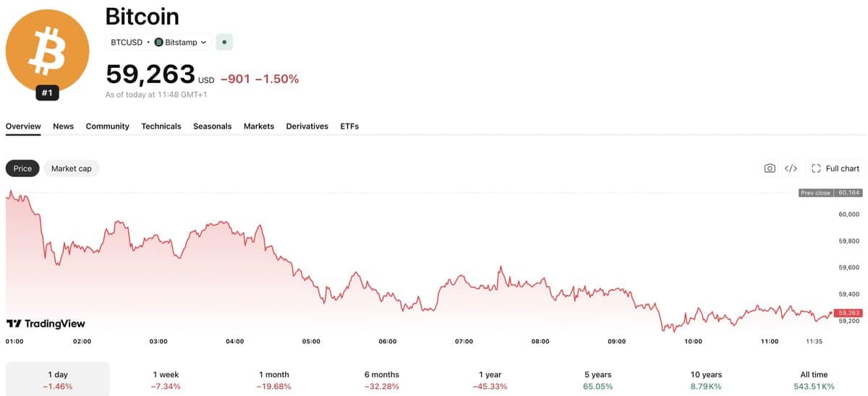The height and width of the screenshot is (396, 868).
Task: Click the Prev close 60,164 label
Action: click(830, 193)
